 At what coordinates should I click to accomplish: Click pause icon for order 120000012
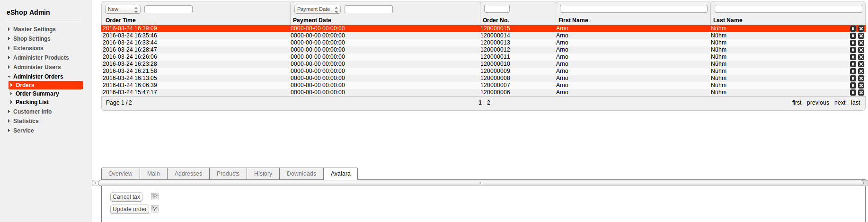click(x=853, y=50)
